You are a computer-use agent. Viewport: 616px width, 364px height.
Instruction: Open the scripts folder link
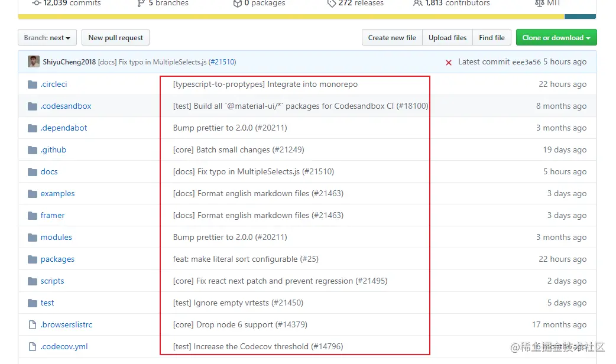click(x=52, y=281)
